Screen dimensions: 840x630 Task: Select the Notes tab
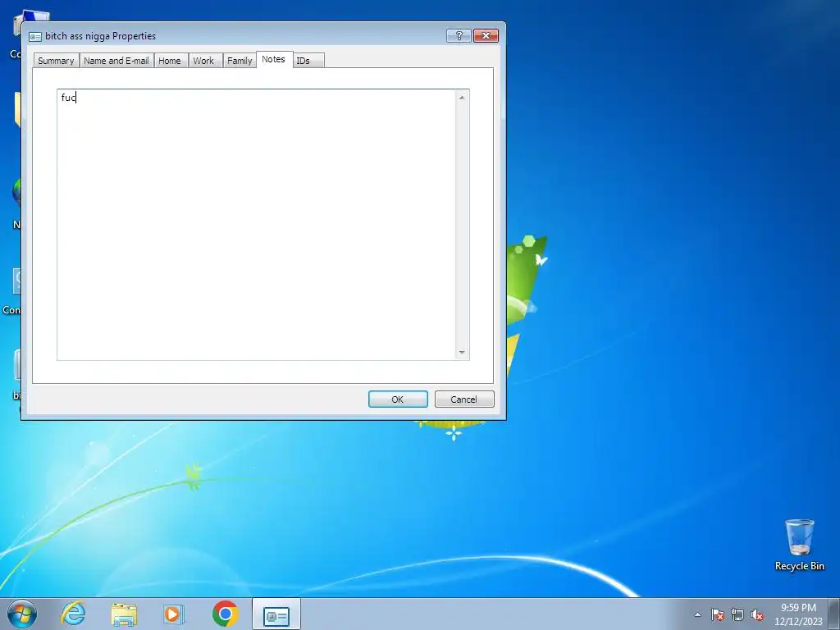coord(274,59)
